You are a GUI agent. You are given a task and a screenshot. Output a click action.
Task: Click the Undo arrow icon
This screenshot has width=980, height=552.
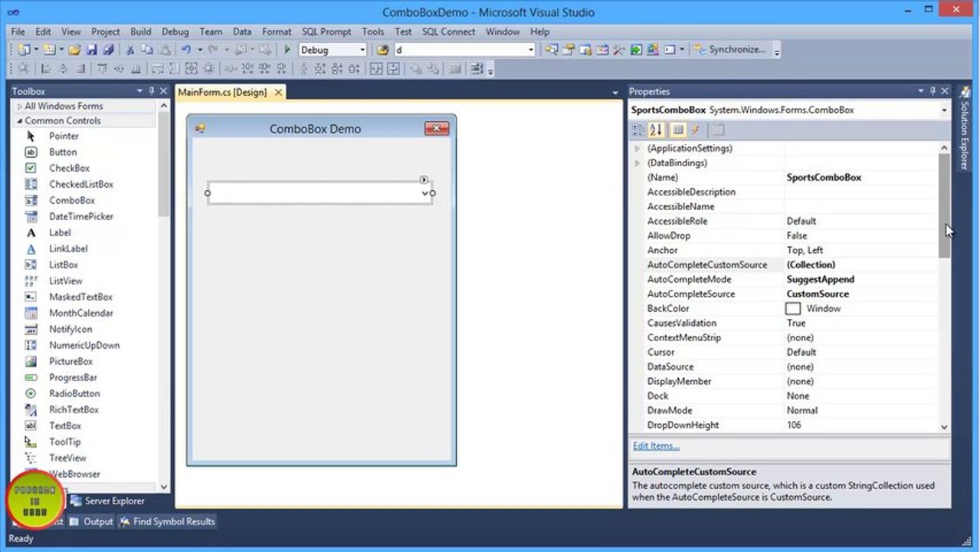point(185,50)
